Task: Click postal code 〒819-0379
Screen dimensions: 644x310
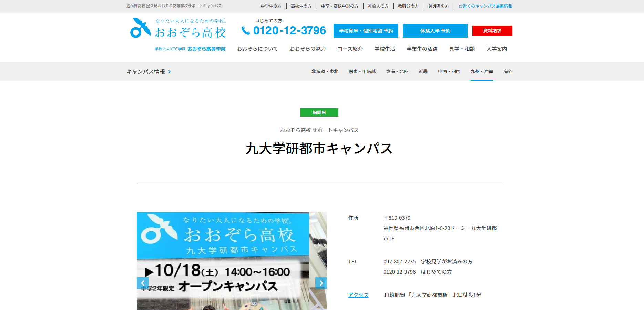Action: [397, 218]
